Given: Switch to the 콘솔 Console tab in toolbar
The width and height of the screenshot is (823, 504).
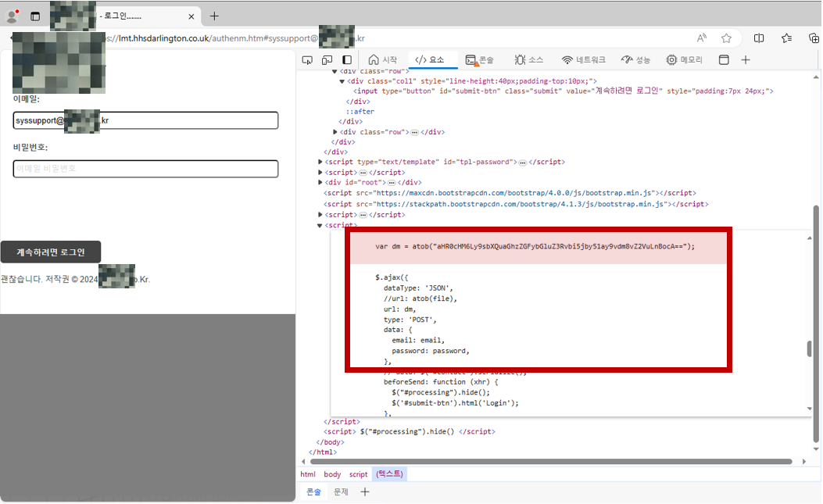Looking at the screenshot, I should tap(480, 60).
